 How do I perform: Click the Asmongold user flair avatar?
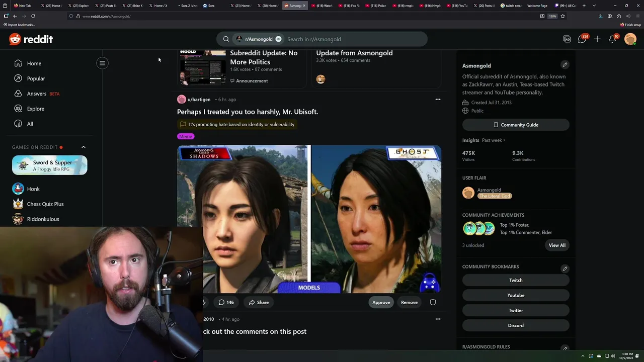tap(468, 193)
